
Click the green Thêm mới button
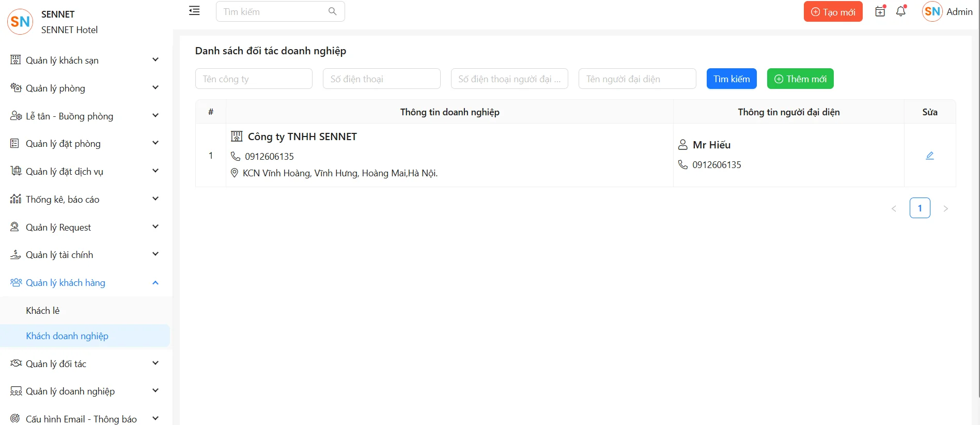point(800,79)
